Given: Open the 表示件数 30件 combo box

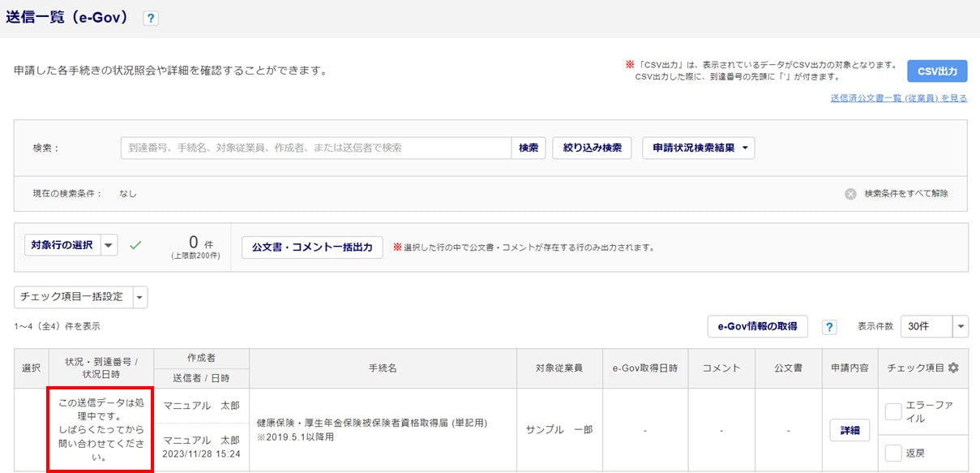Looking at the screenshot, I should pyautogui.click(x=934, y=326).
